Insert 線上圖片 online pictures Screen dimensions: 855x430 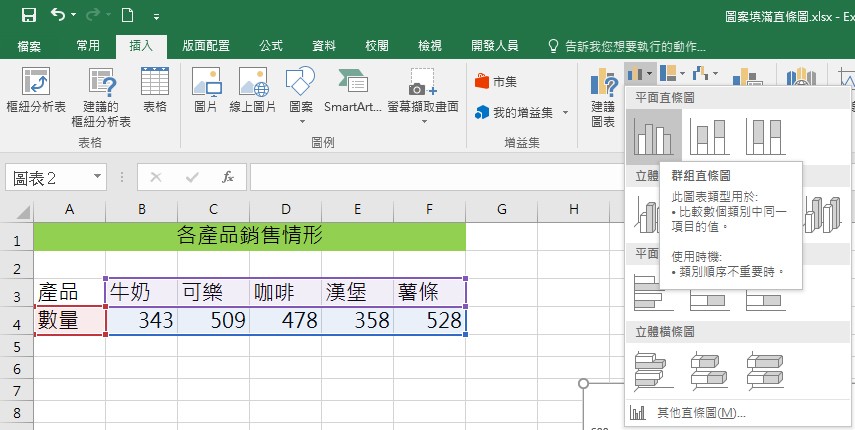(252, 90)
